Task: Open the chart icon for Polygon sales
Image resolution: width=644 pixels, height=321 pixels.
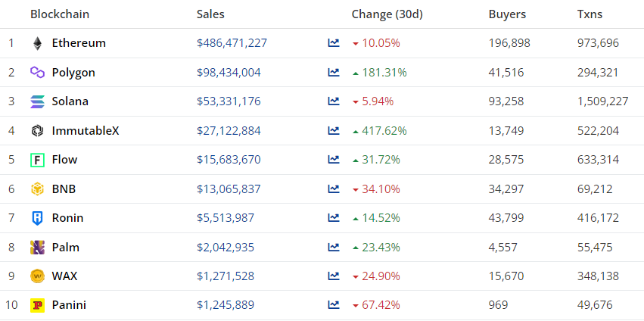Action: pos(334,73)
